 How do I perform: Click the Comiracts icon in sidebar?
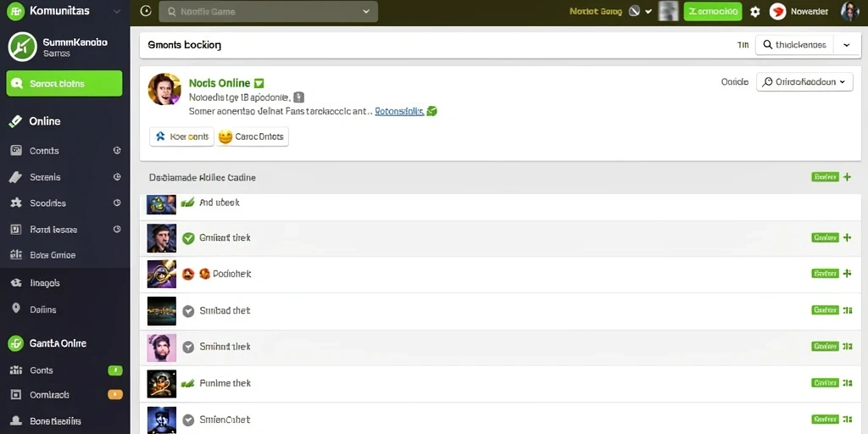[16, 395]
